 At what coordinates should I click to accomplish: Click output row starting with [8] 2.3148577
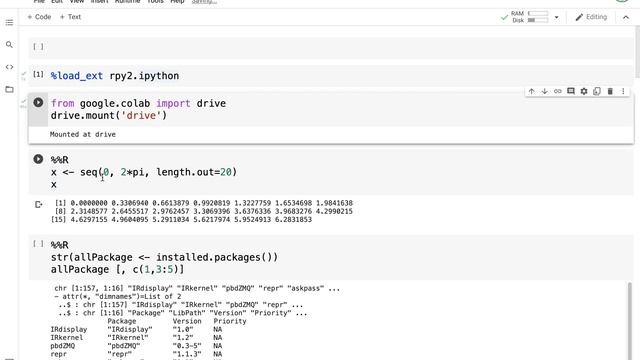pyautogui.click(x=203, y=211)
